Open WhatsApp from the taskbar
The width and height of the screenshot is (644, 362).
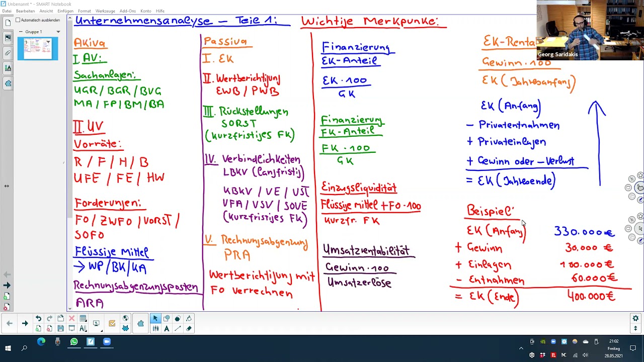(x=74, y=342)
